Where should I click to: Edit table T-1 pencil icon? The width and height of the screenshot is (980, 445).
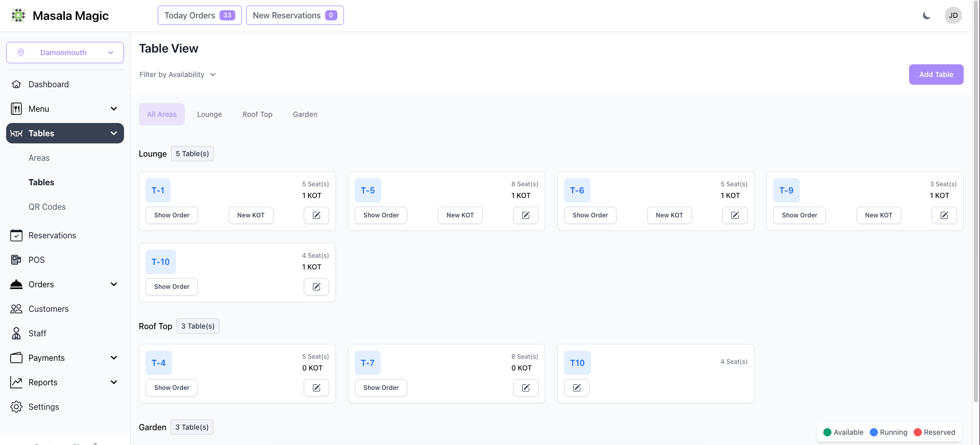[316, 215]
